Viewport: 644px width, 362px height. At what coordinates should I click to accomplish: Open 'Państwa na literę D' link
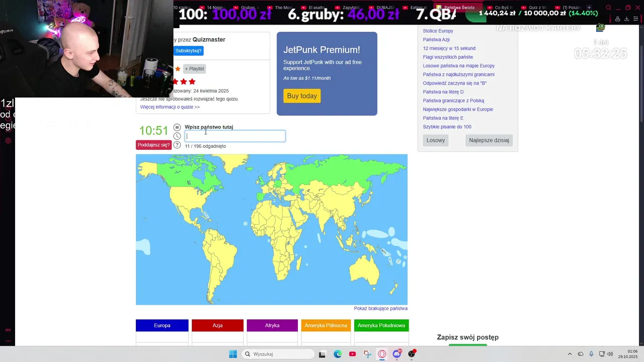(443, 92)
